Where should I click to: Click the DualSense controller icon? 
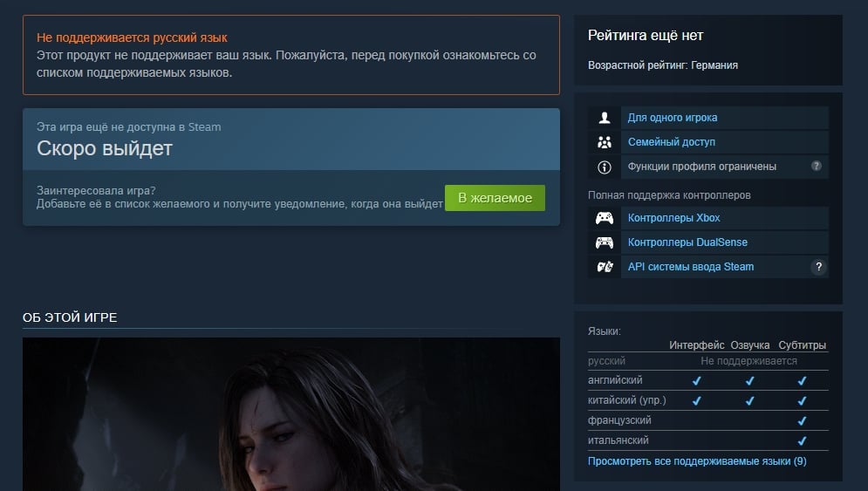[605, 242]
